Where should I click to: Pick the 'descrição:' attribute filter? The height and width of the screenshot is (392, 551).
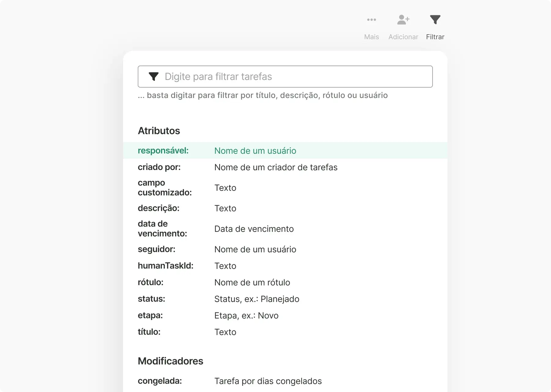click(159, 208)
